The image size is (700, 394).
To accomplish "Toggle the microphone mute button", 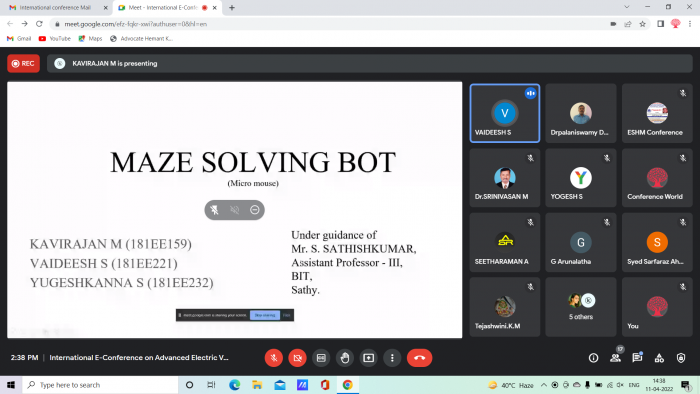I will click(x=274, y=358).
